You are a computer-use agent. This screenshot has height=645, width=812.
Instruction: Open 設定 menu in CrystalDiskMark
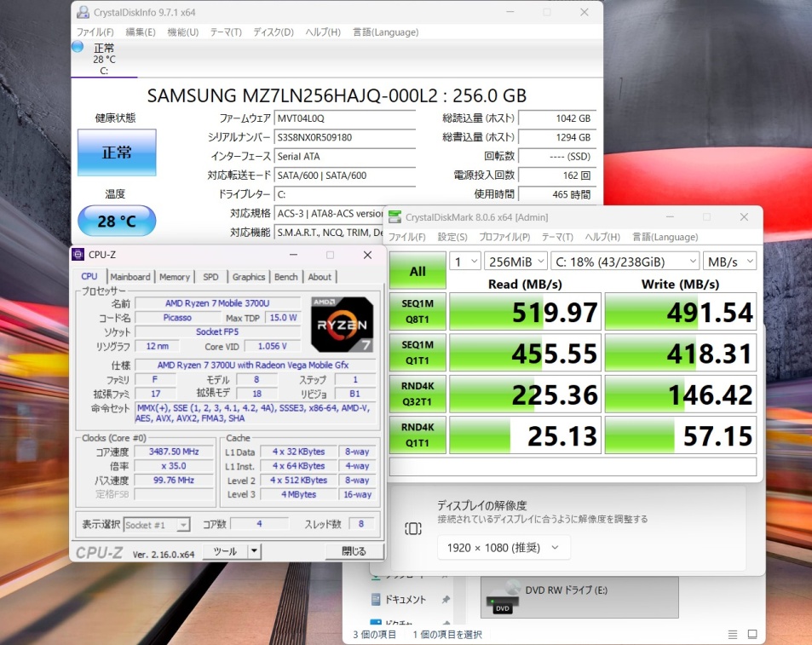pos(452,237)
